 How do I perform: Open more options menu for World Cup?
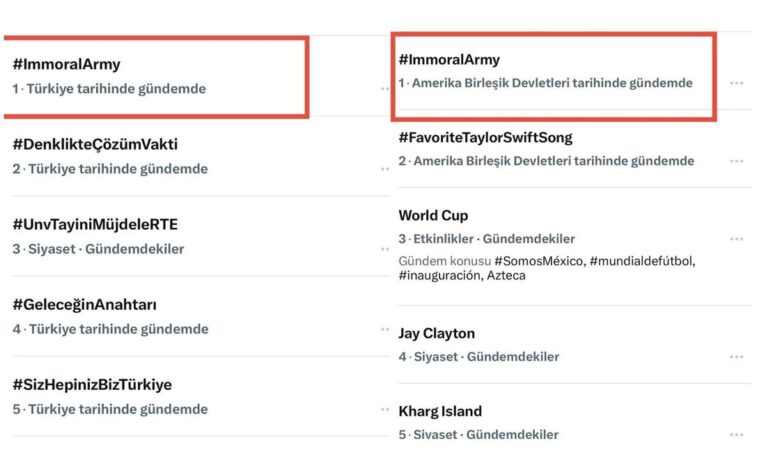736,239
